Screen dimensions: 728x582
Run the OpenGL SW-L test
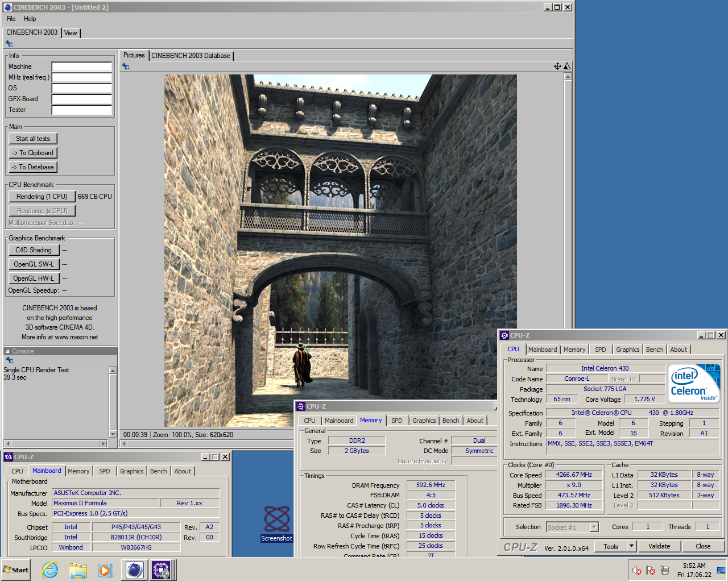[x=34, y=264]
